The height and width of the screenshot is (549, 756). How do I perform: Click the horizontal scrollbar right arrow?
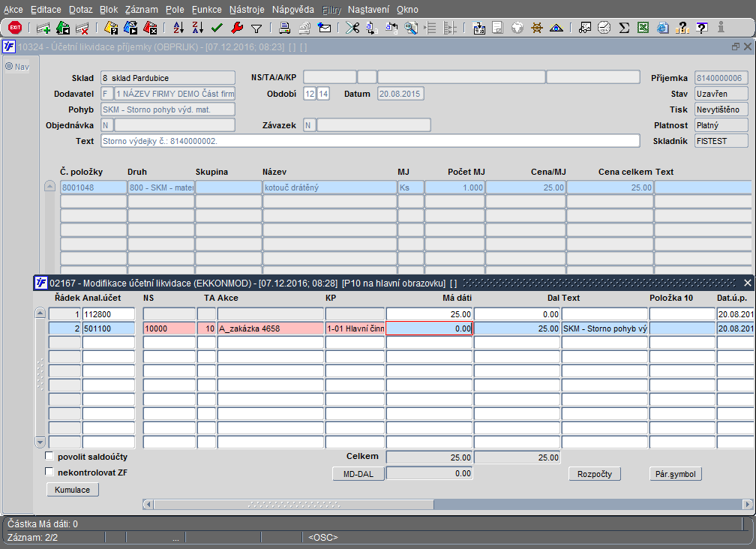747,505
